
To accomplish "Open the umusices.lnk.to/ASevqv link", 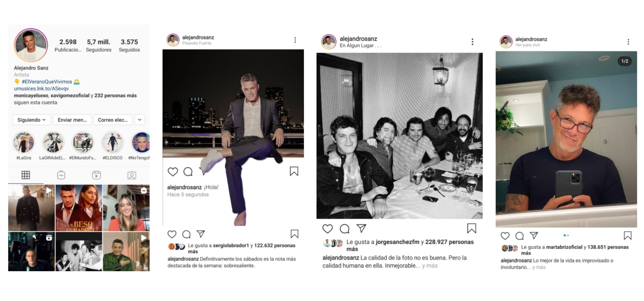I will pos(41,88).
